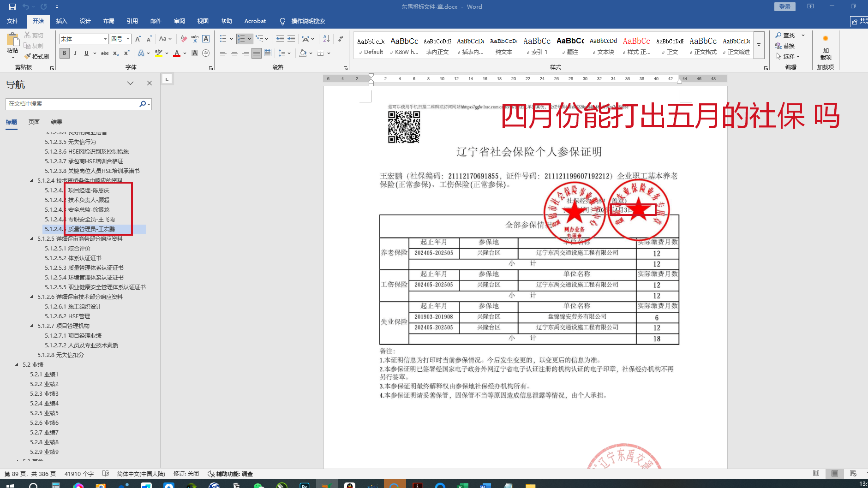Switch to Print Layout view in status bar
The image size is (868, 488).
click(835, 474)
